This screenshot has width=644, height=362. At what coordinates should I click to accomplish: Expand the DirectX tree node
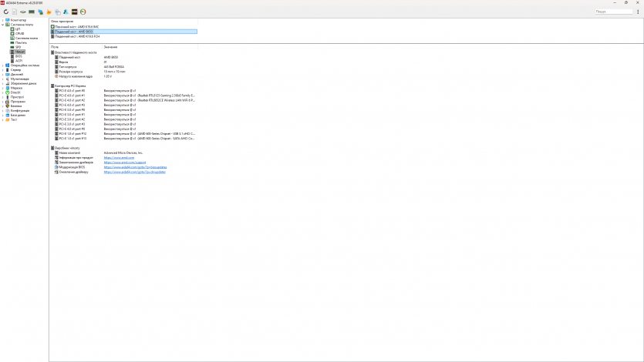(2, 92)
